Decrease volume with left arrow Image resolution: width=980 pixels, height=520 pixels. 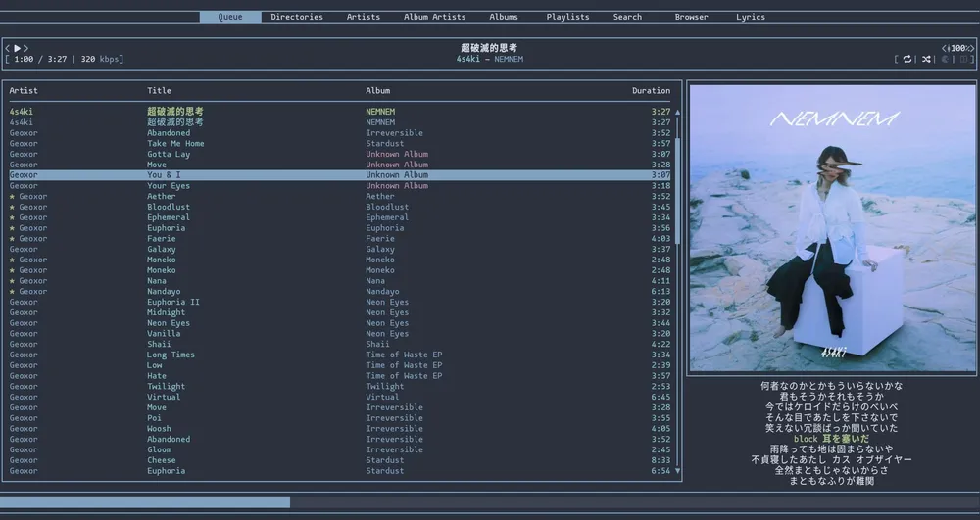tap(945, 48)
